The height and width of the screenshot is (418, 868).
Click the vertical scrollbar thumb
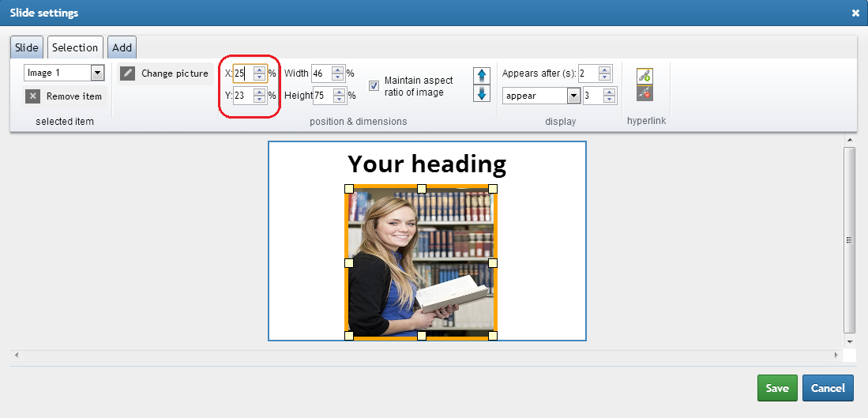point(849,239)
